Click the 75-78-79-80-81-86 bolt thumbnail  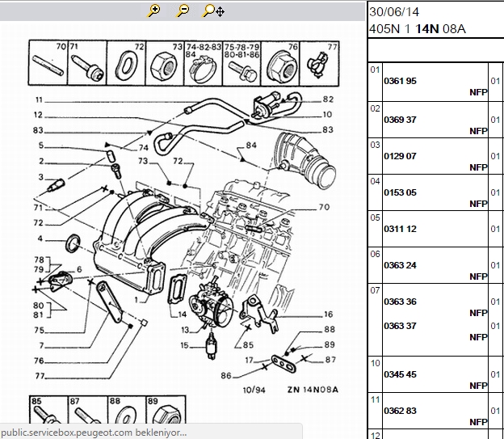click(241, 63)
